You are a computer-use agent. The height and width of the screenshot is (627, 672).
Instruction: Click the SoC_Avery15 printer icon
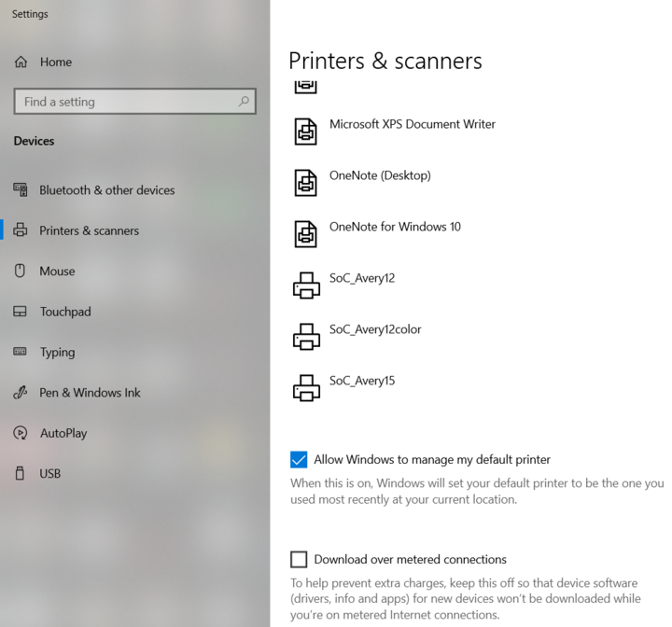[x=306, y=388]
